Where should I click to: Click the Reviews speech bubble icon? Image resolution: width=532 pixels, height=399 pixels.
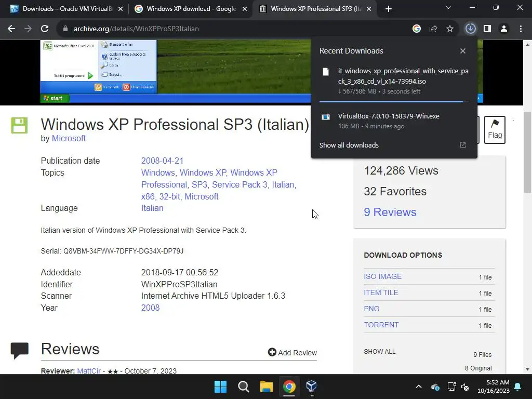[20, 351]
